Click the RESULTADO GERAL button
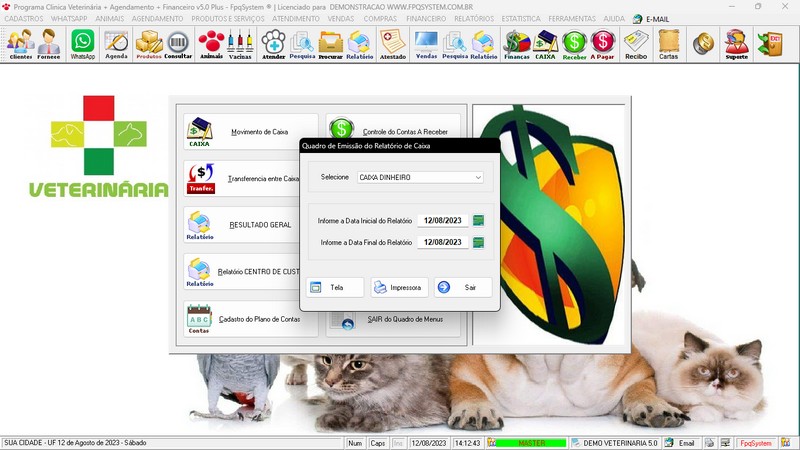 (242, 224)
